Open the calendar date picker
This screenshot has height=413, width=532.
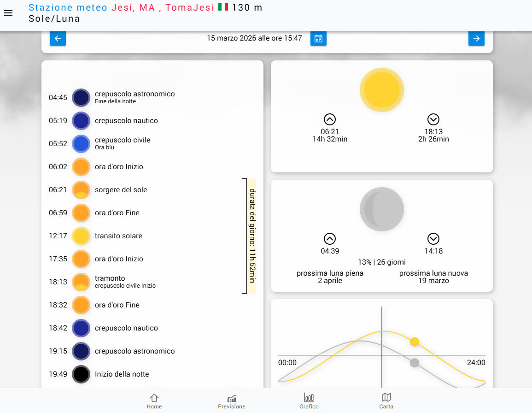(x=318, y=38)
